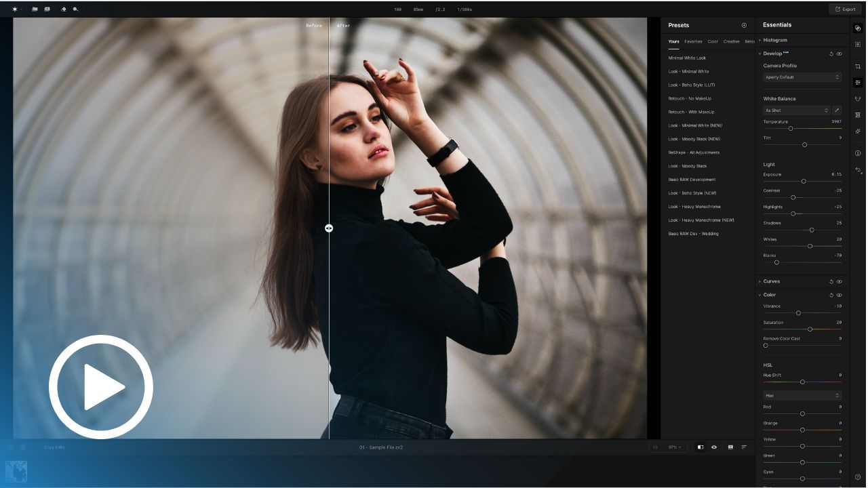This screenshot has width=868, height=488.
Task: Open the adjustments sliders panel icon
Action: 858,83
